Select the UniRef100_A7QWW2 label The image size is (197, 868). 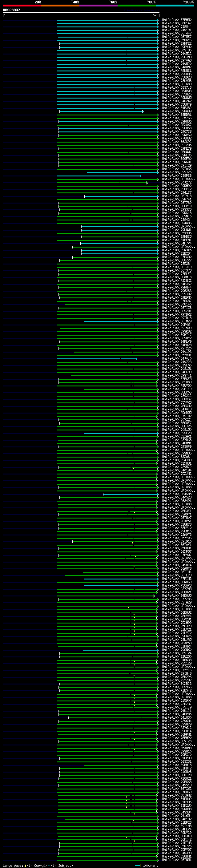pos(177,139)
